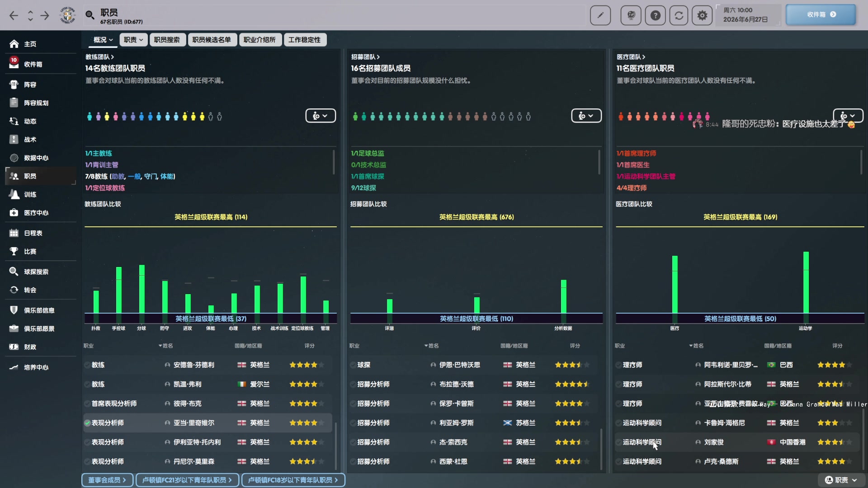Open 战术 tactics in sidebar
This screenshot has width=868, height=488.
(41, 140)
